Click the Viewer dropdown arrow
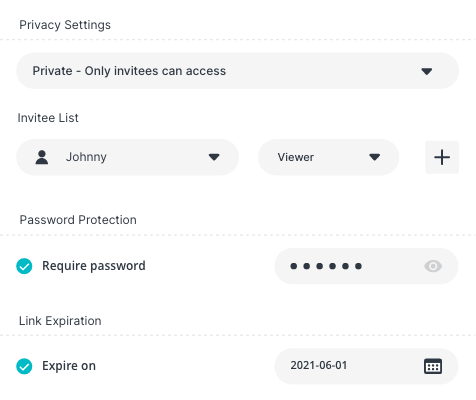This screenshot has height=400, width=476. (x=375, y=157)
